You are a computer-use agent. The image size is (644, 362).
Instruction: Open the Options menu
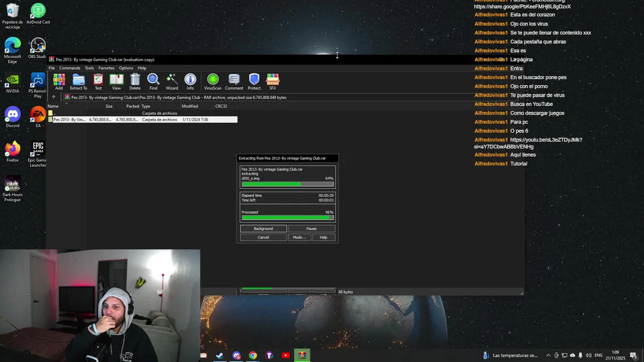(x=126, y=68)
